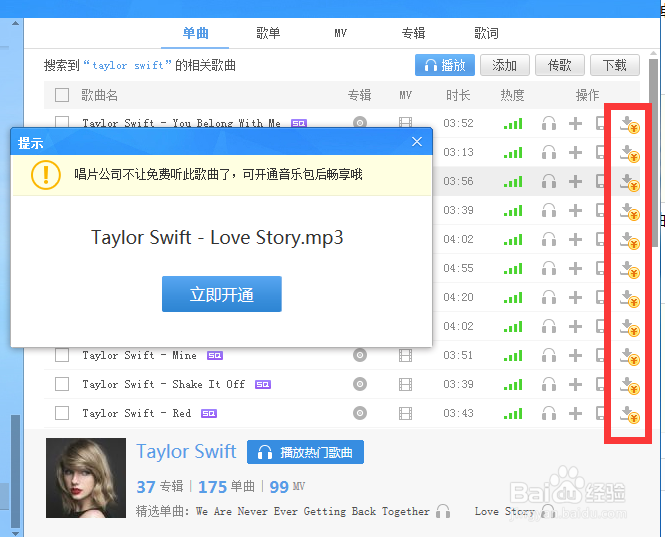Open the 175 单曲 link

click(x=226, y=487)
